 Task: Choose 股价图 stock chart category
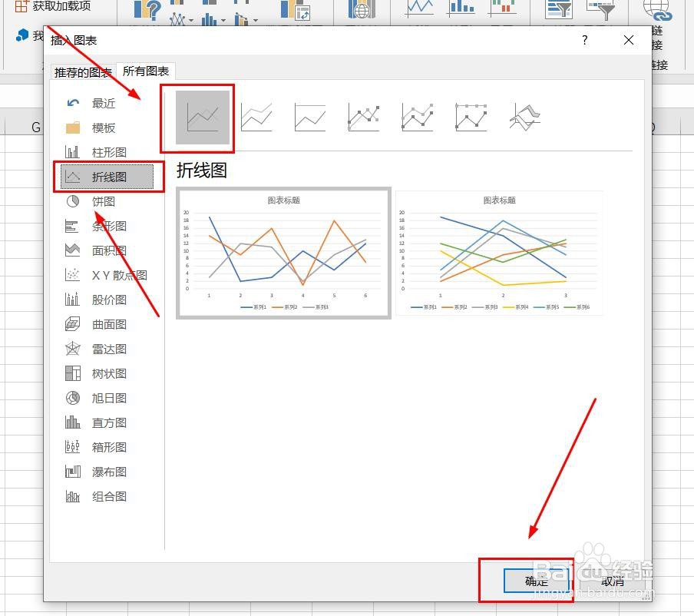click(x=107, y=300)
